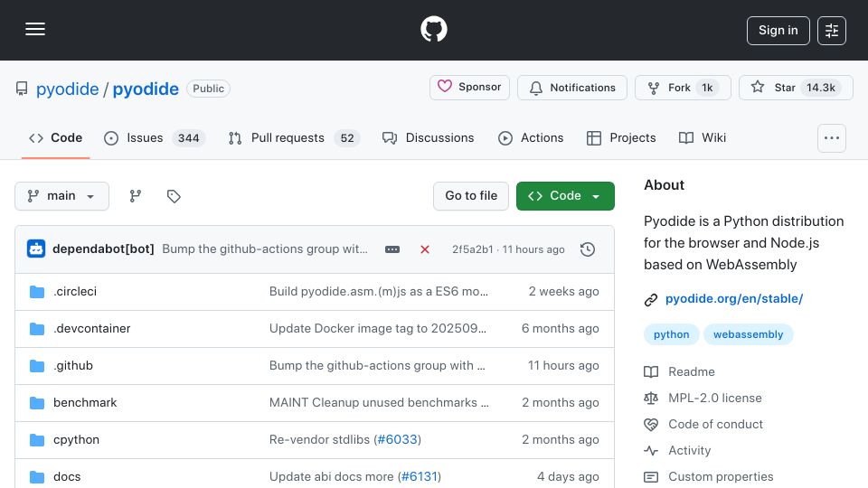
Task: Open the MAINT Cleanup unused benchmarks commit
Action: (379, 403)
